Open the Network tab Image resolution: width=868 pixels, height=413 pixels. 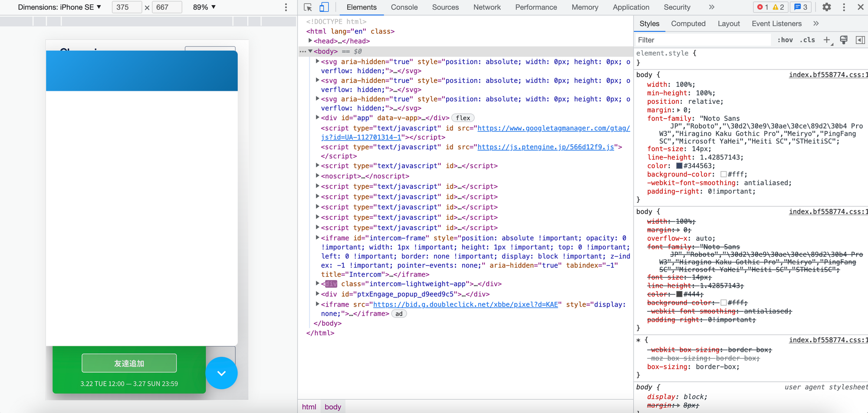tap(487, 7)
